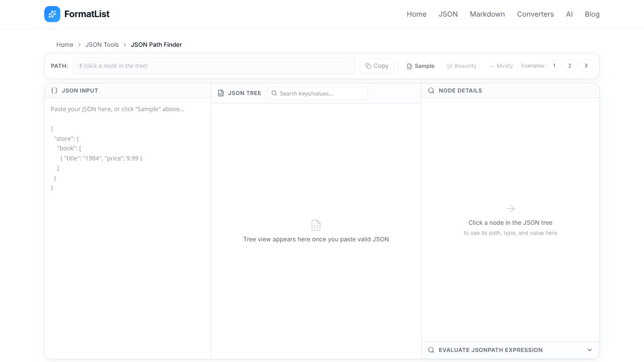
Task: Load example 3
Action: 586,66
